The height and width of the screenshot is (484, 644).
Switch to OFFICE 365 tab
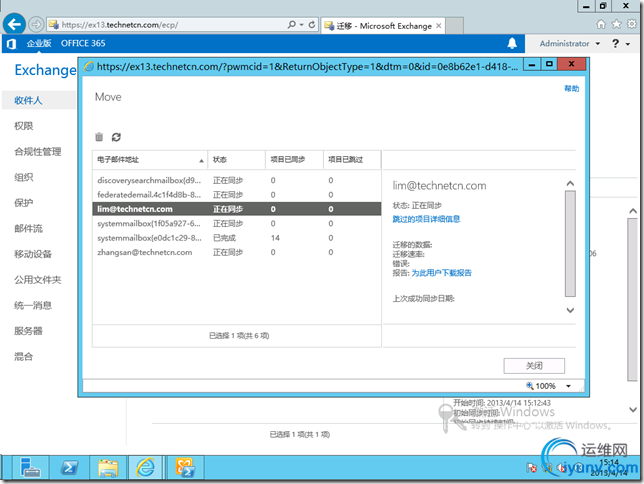pyautogui.click(x=83, y=44)
